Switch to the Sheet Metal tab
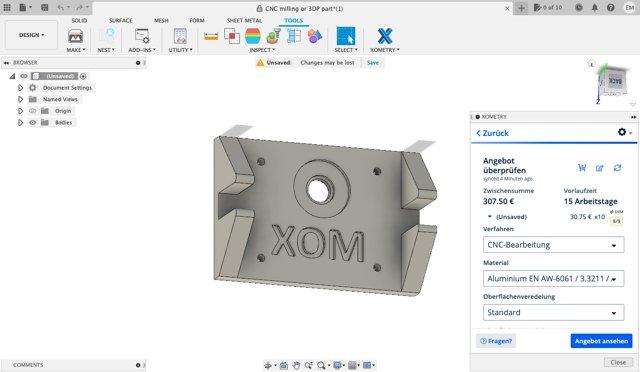 (244, 20)
